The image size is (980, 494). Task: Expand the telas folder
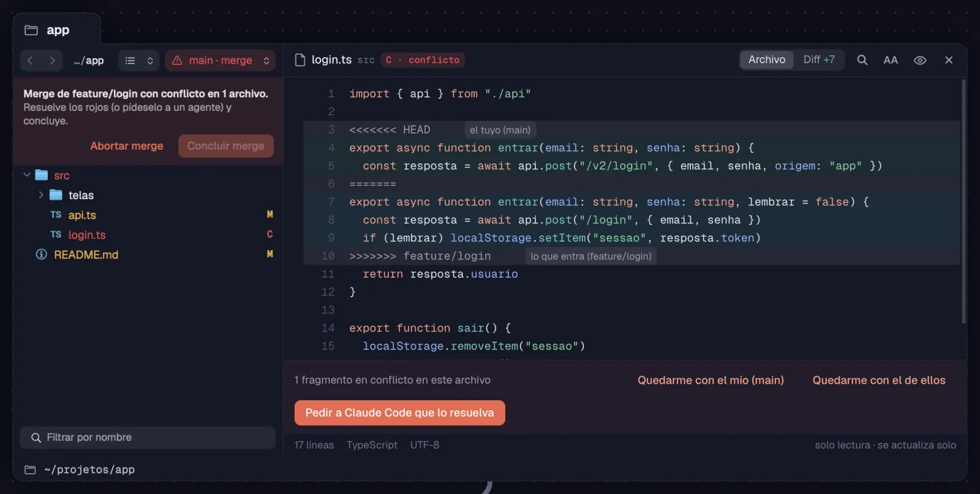click(41, 195)
